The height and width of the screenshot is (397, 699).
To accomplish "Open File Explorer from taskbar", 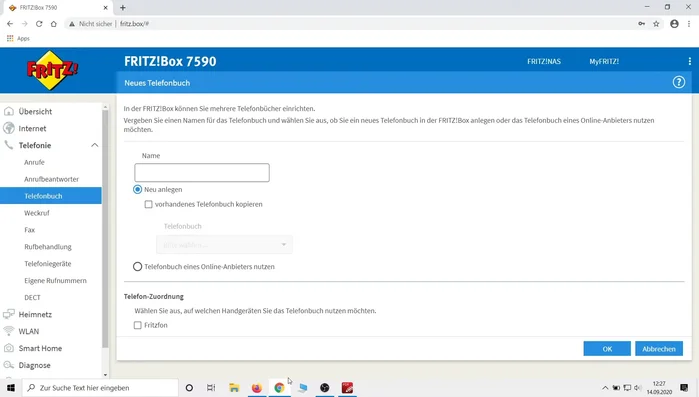I will (234, 388).
